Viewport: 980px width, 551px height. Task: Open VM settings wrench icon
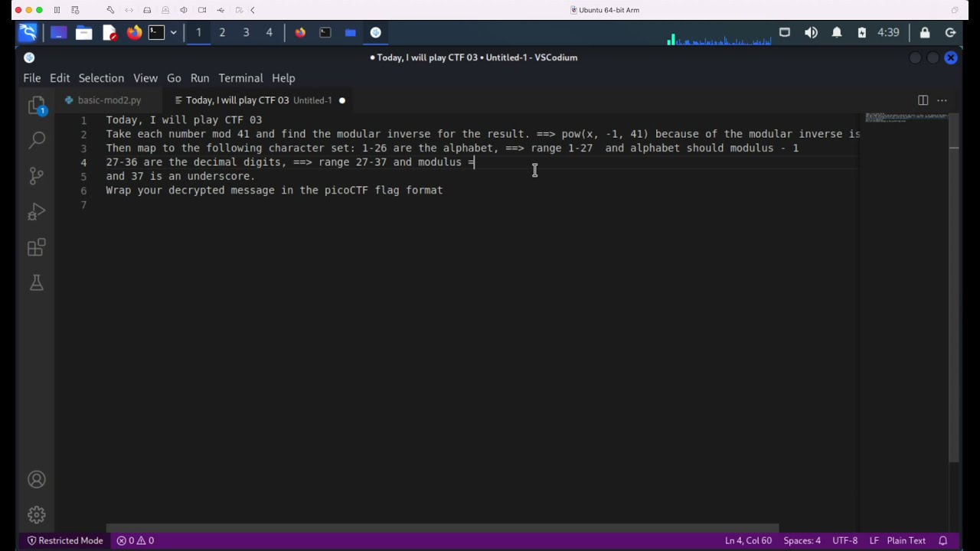point(110,10)
